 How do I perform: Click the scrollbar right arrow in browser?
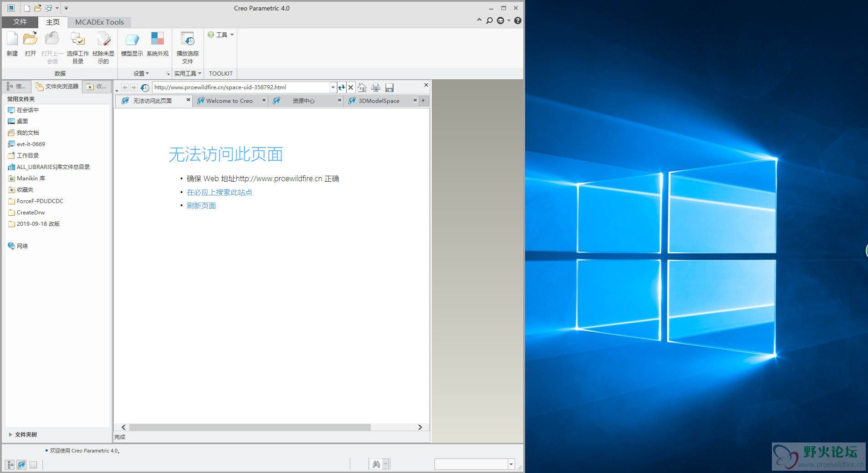[x=420, y=427]
